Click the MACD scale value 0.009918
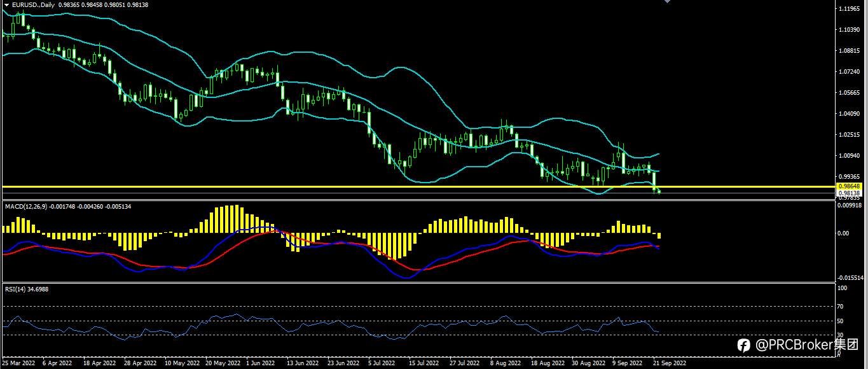Viewport: 868px width, 369px height. tap(851, 205)
